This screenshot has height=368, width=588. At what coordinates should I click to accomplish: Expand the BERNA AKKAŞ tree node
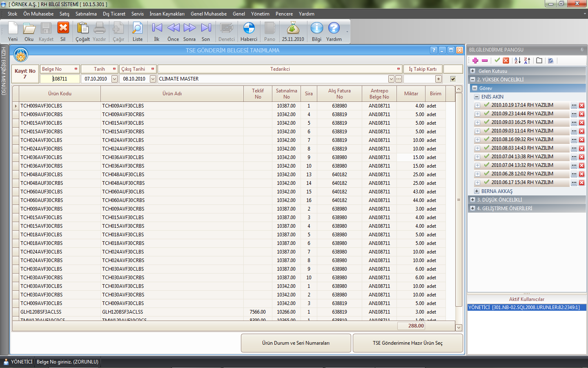(477, 191)
